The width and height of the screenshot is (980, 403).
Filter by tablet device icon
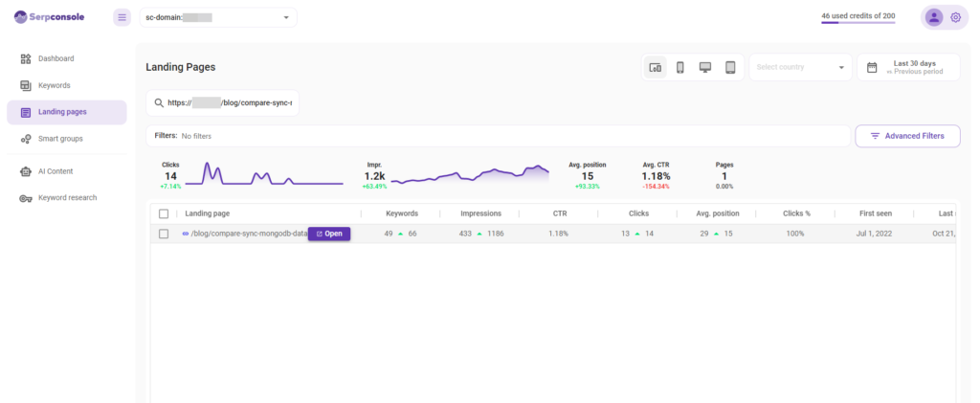(x=730, y=67)
